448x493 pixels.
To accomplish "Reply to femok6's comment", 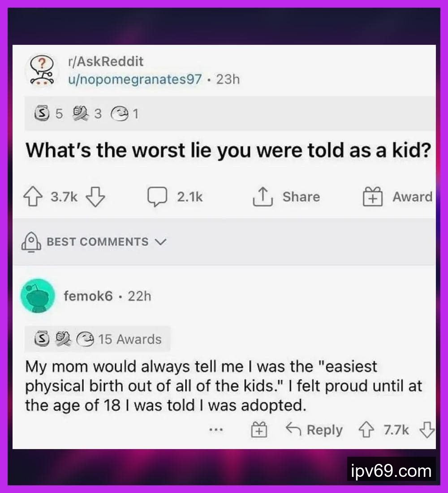I will point(314,430).
